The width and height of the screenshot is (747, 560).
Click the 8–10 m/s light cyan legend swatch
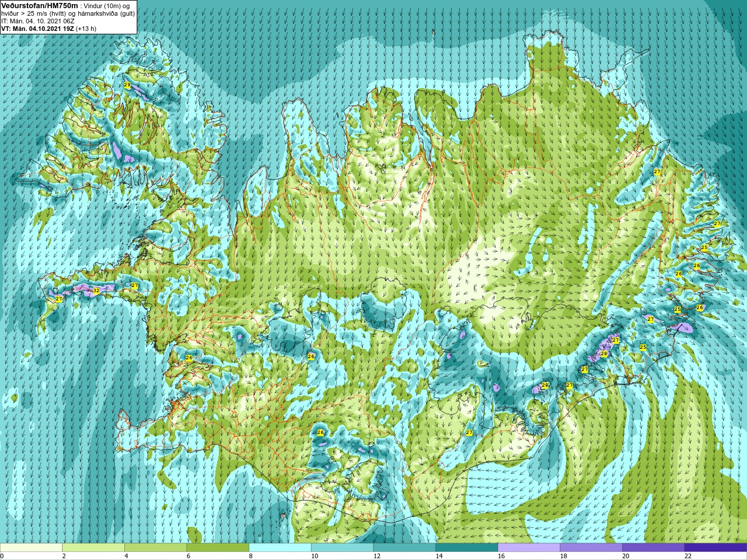(x=280, y=548)
